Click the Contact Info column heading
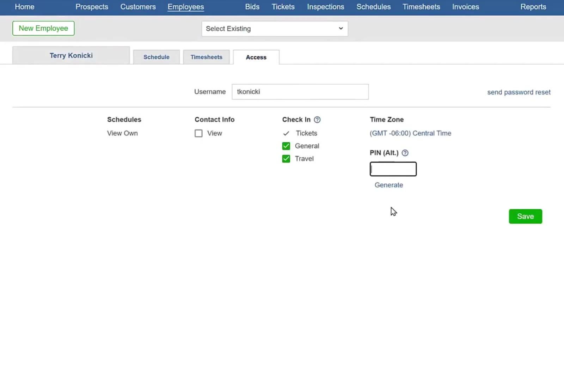 pyautogui.click(x=214, y=120)
